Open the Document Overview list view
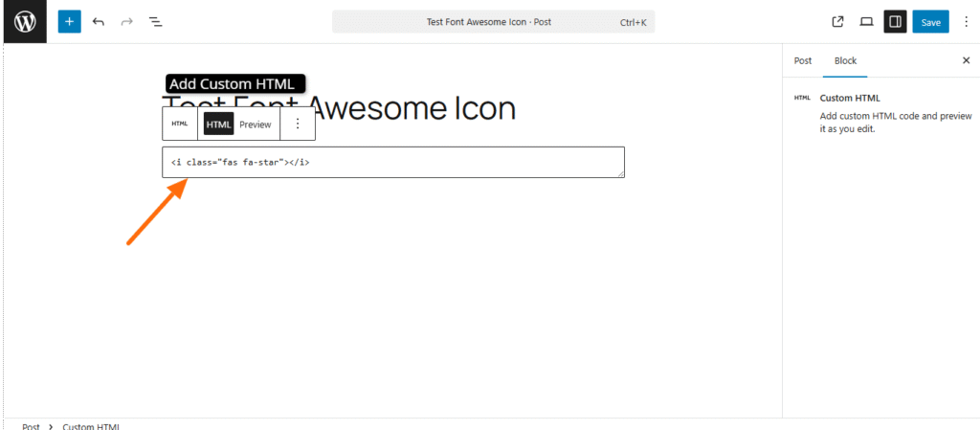980x430 pixels. (155, 22)
